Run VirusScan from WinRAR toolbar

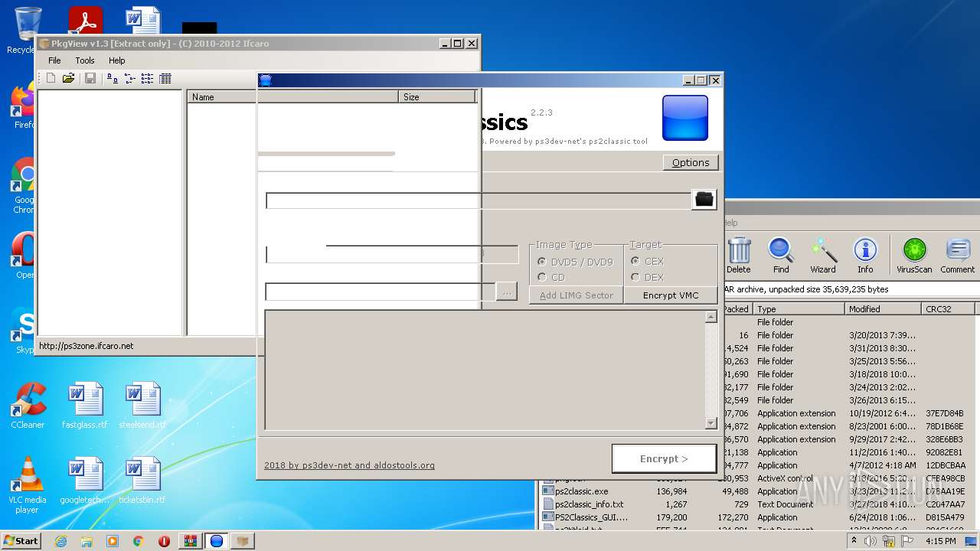914,255
